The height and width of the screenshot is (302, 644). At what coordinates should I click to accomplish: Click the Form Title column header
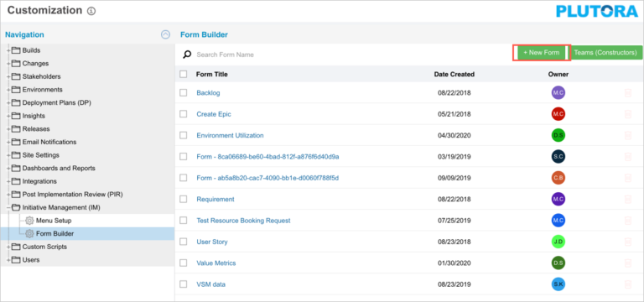coord(212,75)
